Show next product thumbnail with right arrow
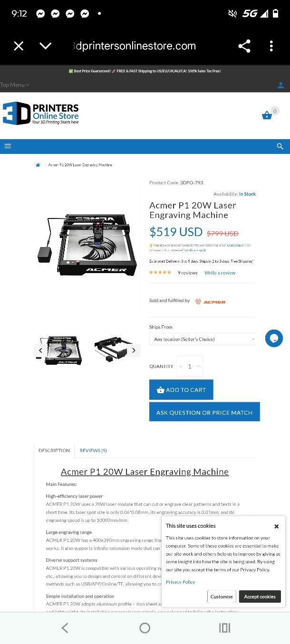 pos(134,350)
